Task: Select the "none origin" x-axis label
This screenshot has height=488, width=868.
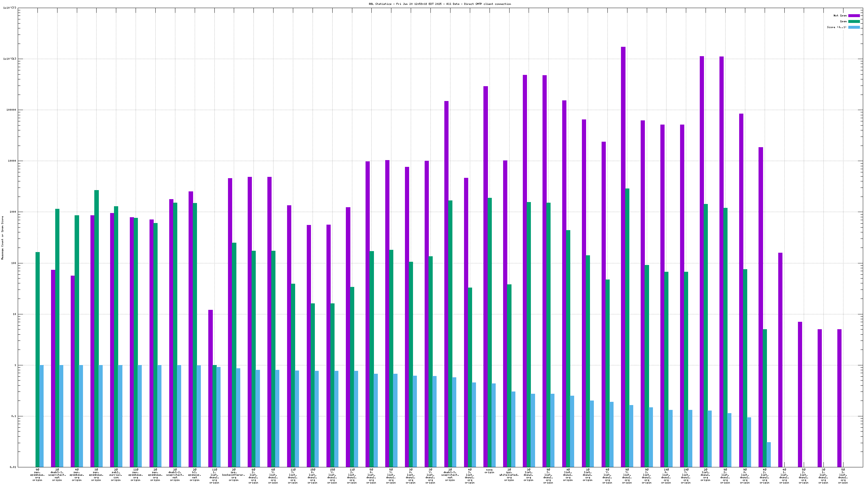Action: tap(489, 471)
